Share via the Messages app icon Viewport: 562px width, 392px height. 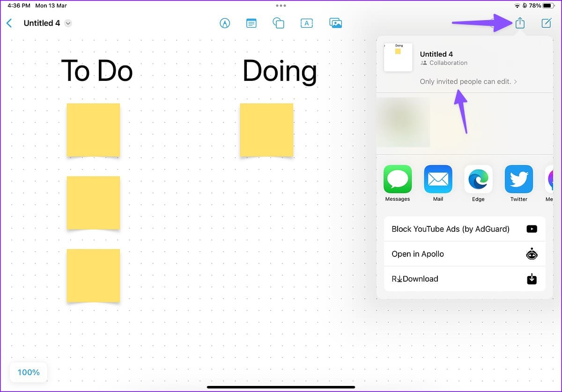[398, 179]
